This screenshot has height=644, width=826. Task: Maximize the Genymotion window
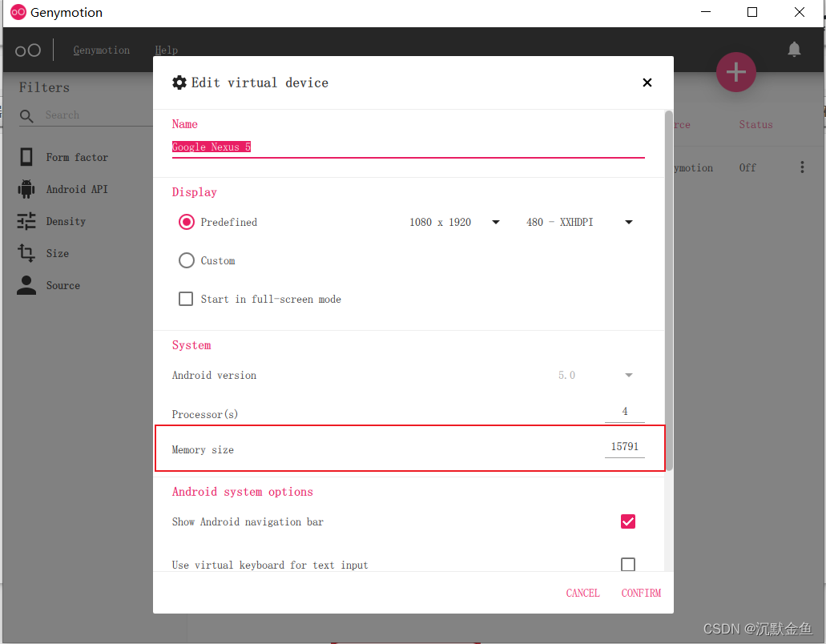[752, 12]
